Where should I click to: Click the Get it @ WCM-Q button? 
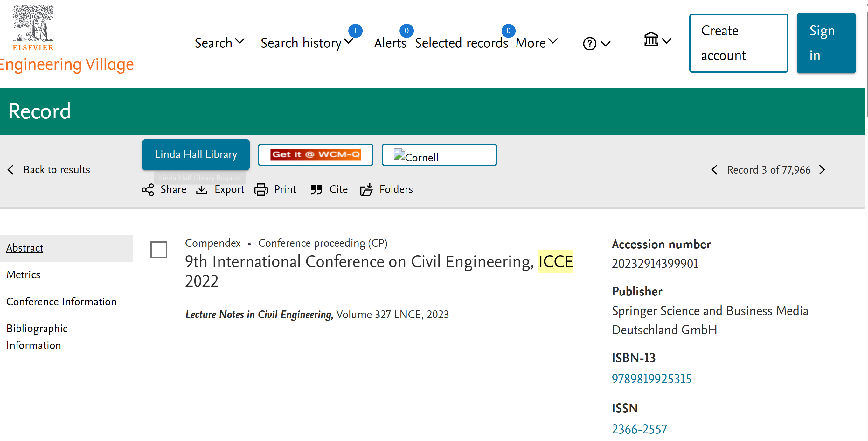316,154
